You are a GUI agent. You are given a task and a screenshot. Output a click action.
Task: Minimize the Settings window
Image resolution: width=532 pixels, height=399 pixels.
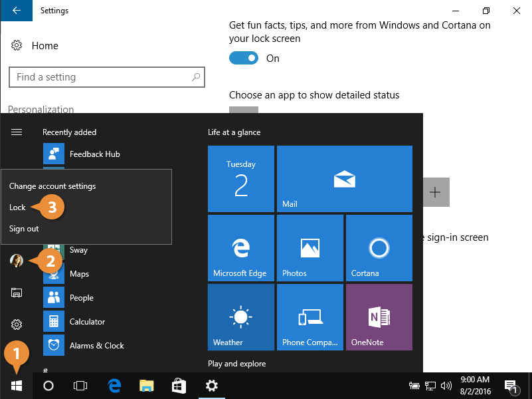click(x=456, y=11)
